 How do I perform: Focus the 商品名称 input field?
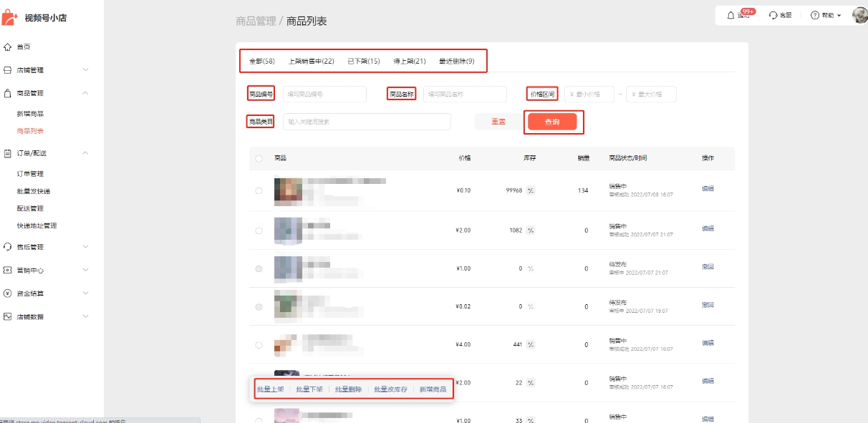point(465,94)
